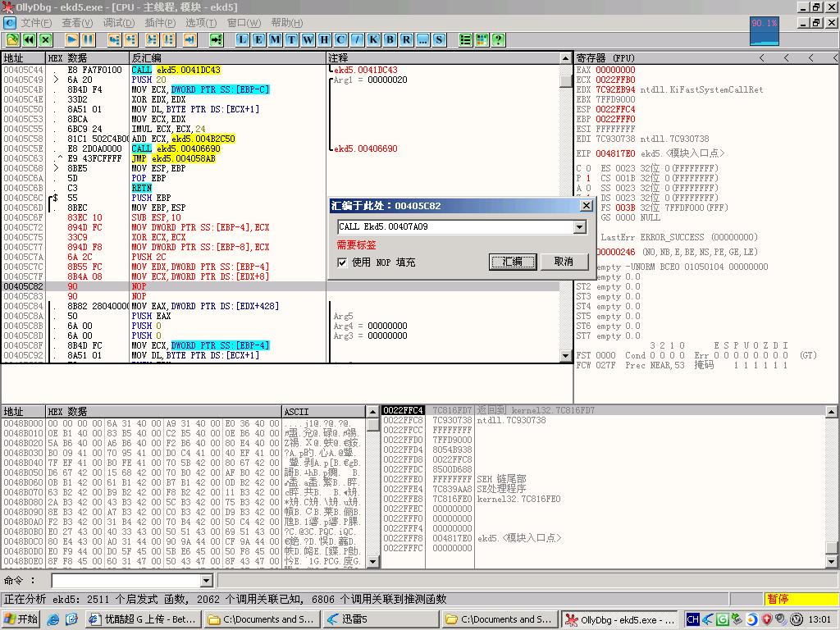Click the 汇编 assemble button
Viewport: 840px width, 630px height.
(x=513, y=262)
